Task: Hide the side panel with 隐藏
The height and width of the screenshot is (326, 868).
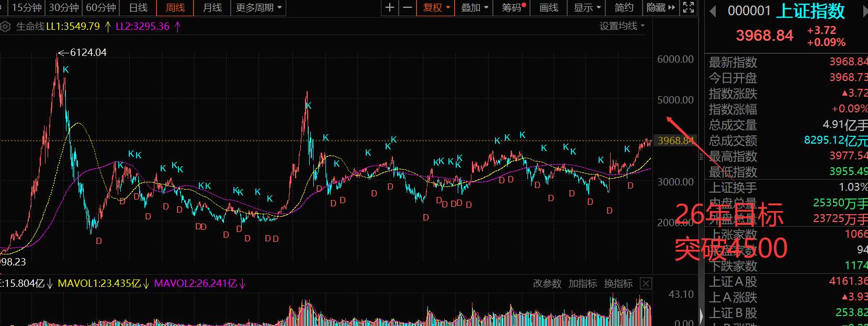Action: (661, 7)
